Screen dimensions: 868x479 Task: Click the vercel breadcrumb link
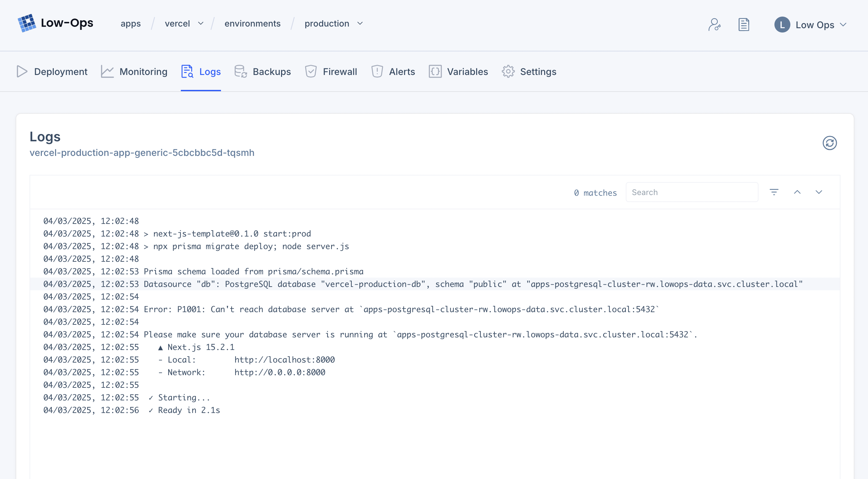pyautogui.click(x=177, y=24)
